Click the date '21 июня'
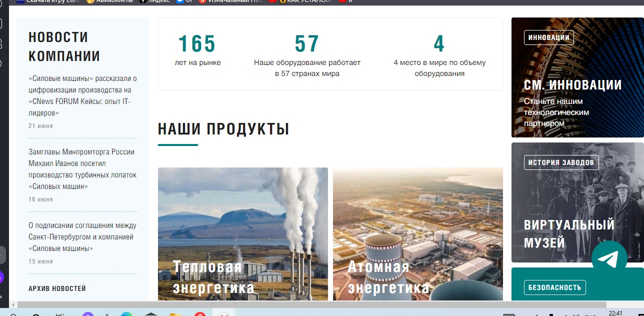Image resolution: width=644 pixels, height=316 pixels. (x=40, y=126)
